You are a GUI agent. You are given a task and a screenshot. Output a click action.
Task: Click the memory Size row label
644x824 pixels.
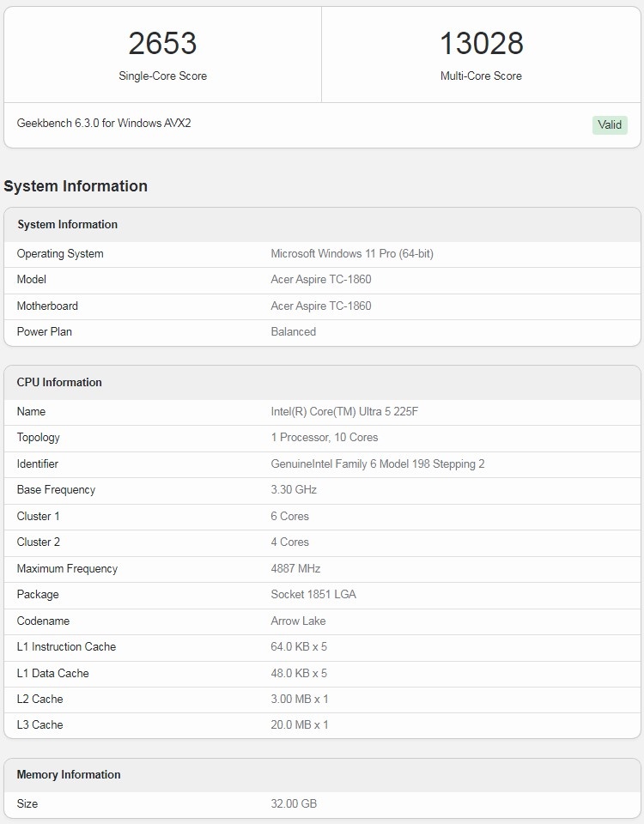coord(27,803)
